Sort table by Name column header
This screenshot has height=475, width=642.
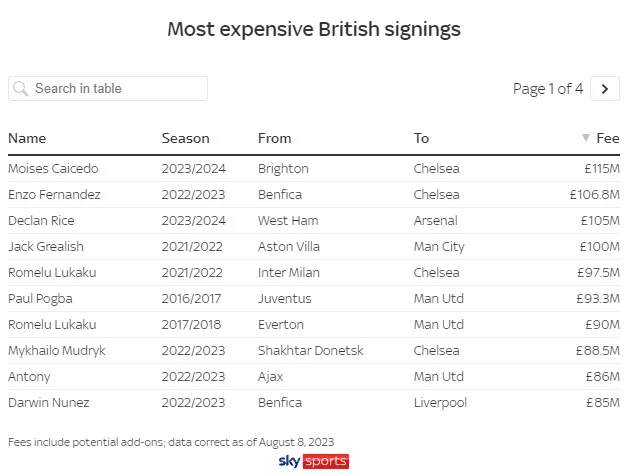pos(27,138)
